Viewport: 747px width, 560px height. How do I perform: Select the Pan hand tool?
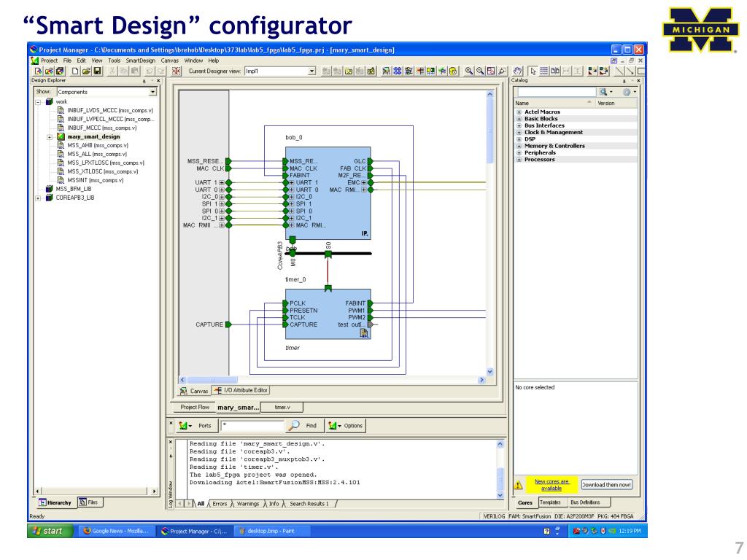pyautogui.click(x=517, y=71)
